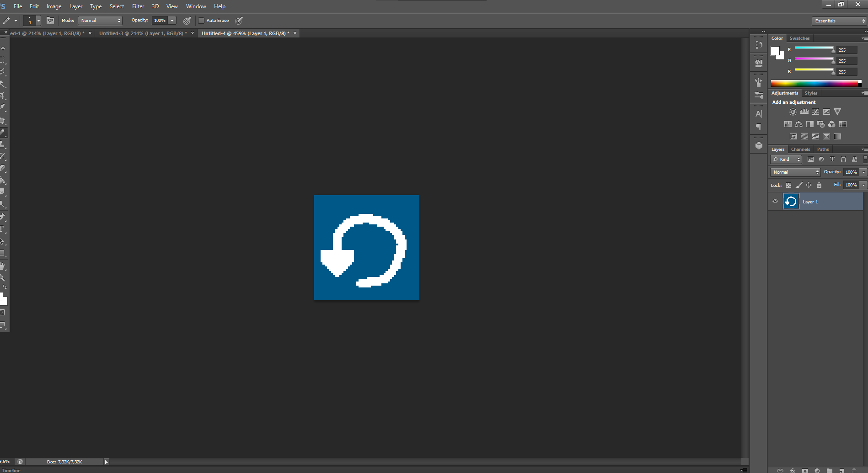Click the new layer button

[x=841, y=470]
